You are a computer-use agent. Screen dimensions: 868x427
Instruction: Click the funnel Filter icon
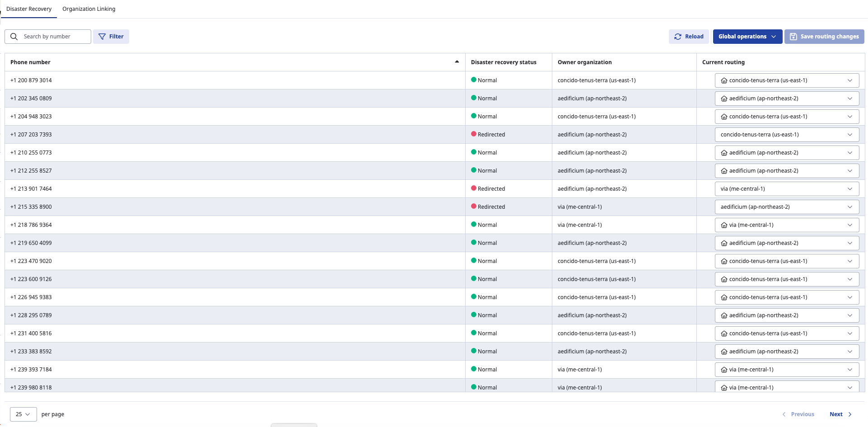[x=102, y=37]
